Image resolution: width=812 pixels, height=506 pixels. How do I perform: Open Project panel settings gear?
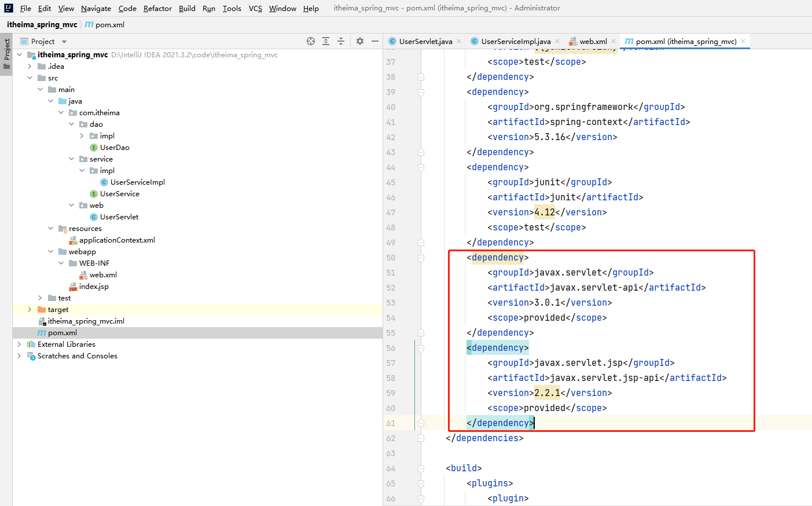[x=360, y=41]
